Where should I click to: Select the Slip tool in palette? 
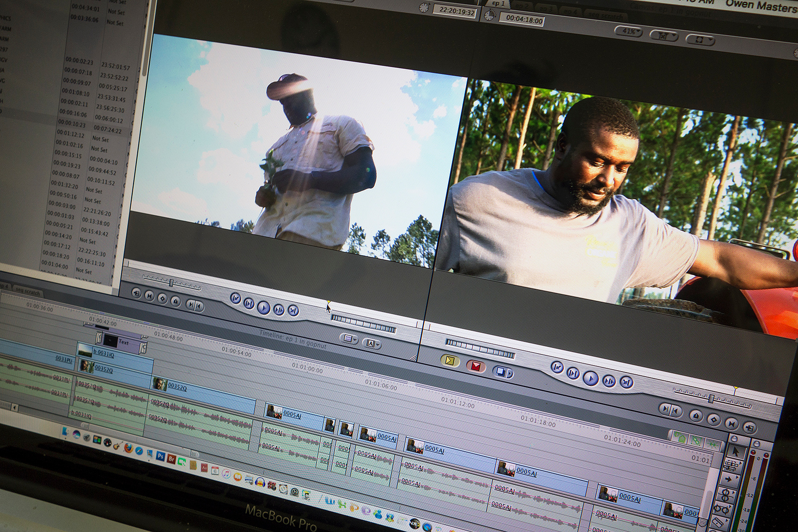[723, 509]
